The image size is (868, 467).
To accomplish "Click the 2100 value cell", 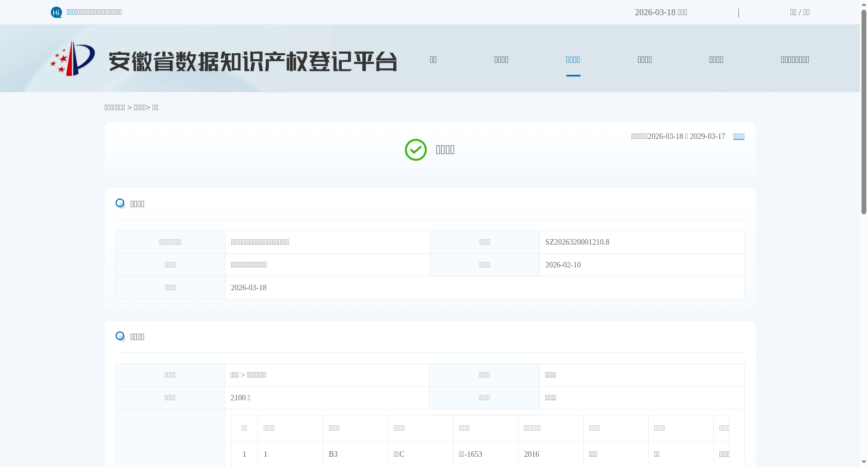I will click(x=327, y=398).
